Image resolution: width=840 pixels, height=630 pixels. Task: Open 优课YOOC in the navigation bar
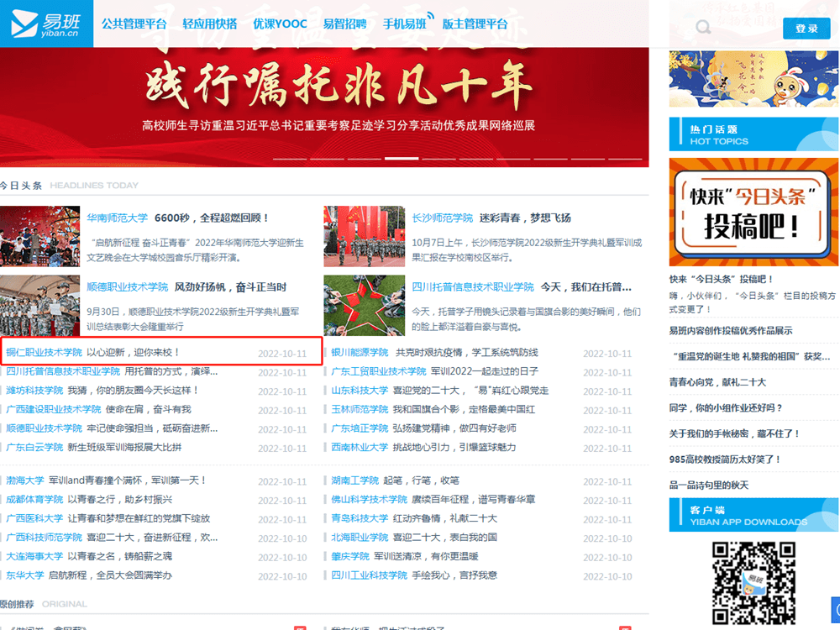[280, 24]
